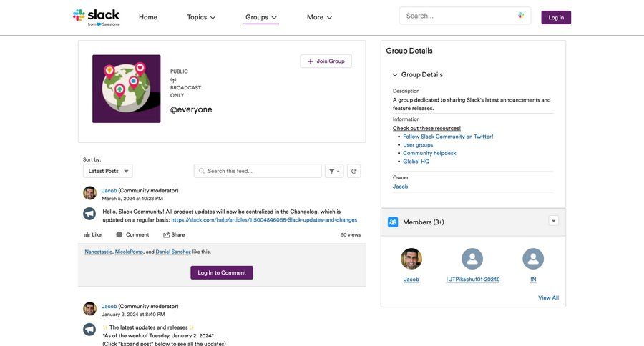Refresh the feed with the refresh icon
644x346 pixels.
tap(353, 171)
